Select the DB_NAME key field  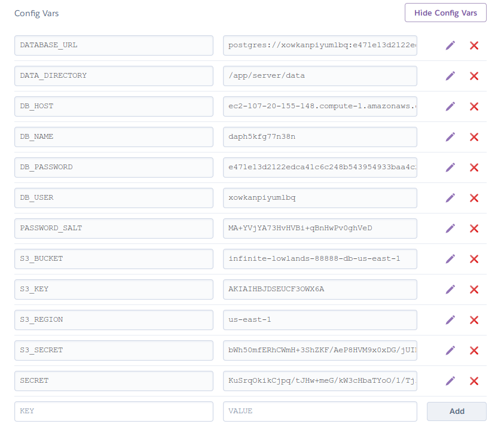pos(114,137)
